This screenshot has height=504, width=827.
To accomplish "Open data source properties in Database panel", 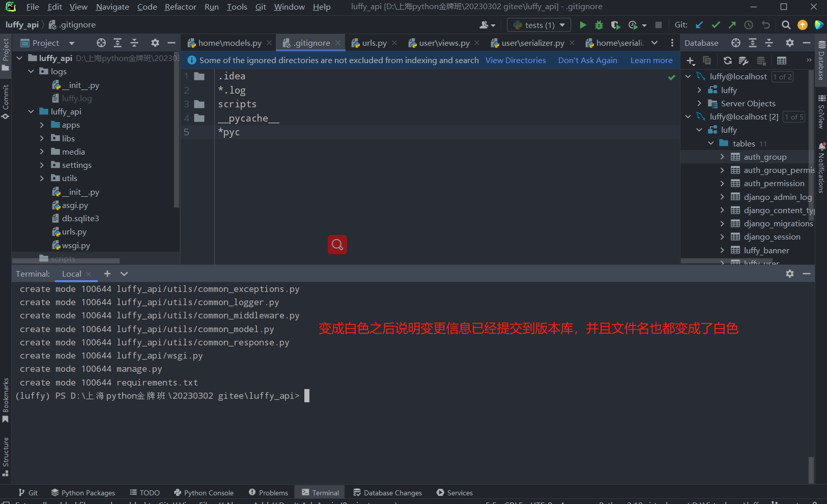I will click(x=744, y=61).
